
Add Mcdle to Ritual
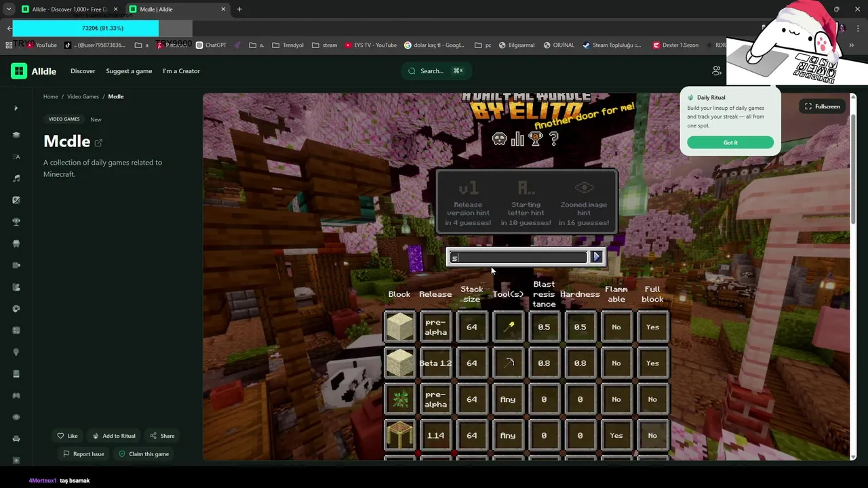pyautogui.click(x=113, y=436)
